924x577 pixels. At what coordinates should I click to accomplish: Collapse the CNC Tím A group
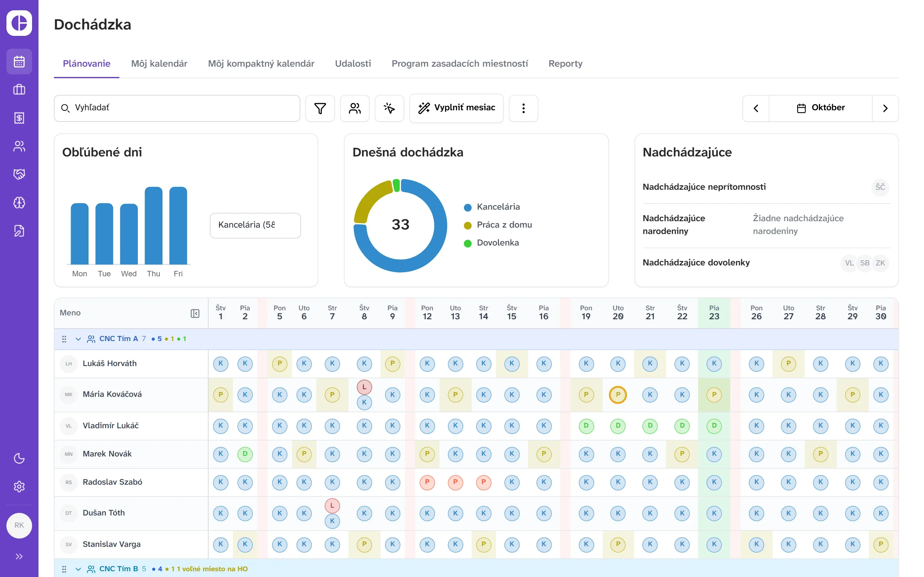click(78, 339)
